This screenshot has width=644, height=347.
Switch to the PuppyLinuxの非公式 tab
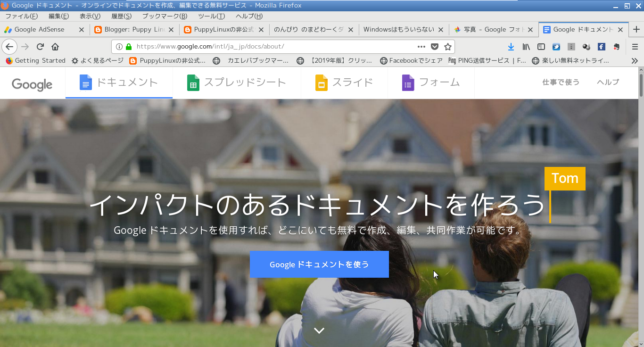pos(224,29)
